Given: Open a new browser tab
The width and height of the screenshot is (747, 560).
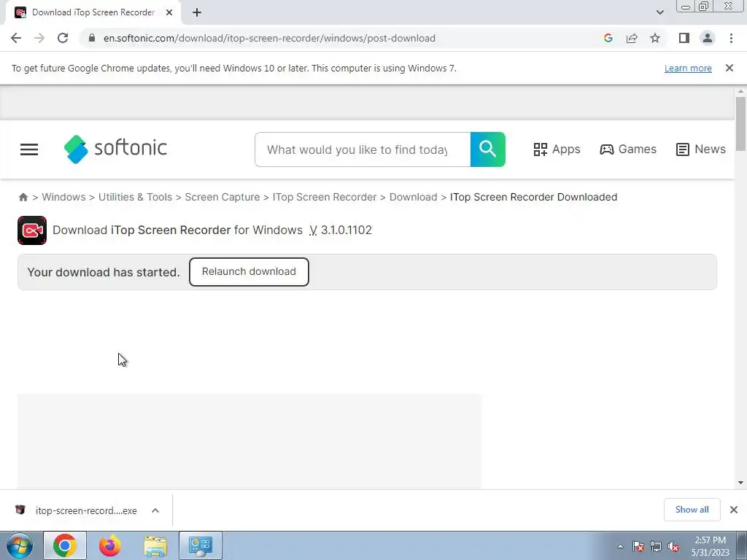Looking at the screenshot, I should 197,12.
